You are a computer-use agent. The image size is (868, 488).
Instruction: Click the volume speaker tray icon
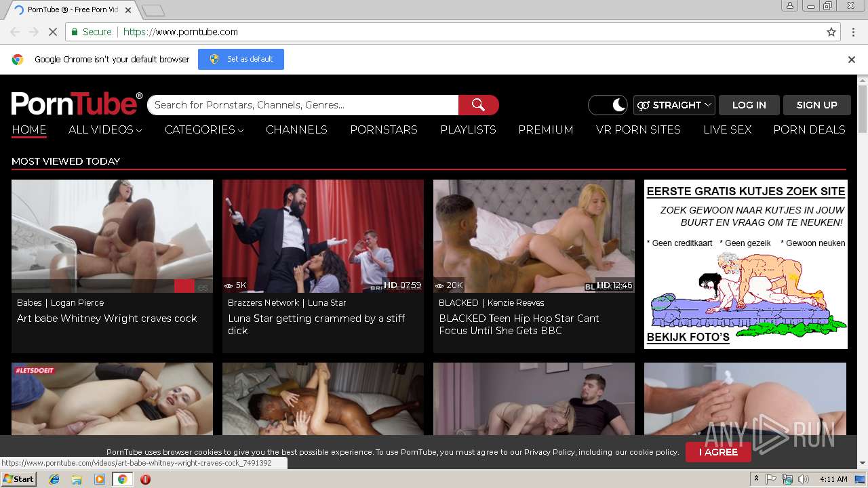tap(804, 479)
